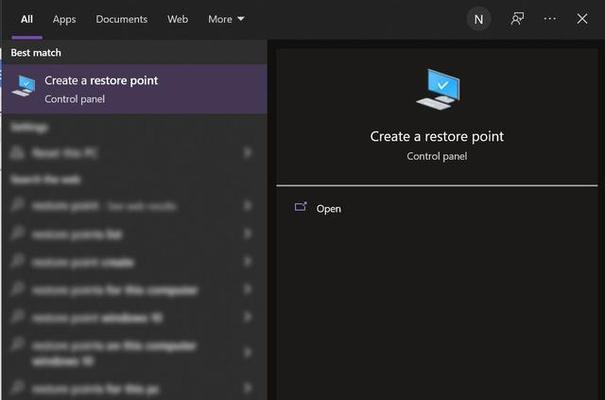This screenshot has height=400, width=605.
Task: Click the N profile avatar
Action: pyautogui.click(x=478, y=19)
